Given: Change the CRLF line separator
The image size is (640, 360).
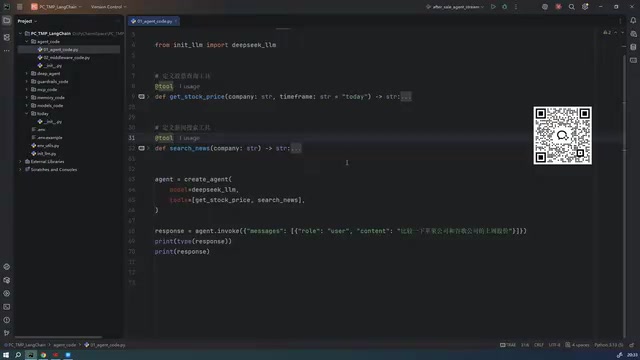Looking at the screenshot, I should pyautogui.click(x=539, y=345).
